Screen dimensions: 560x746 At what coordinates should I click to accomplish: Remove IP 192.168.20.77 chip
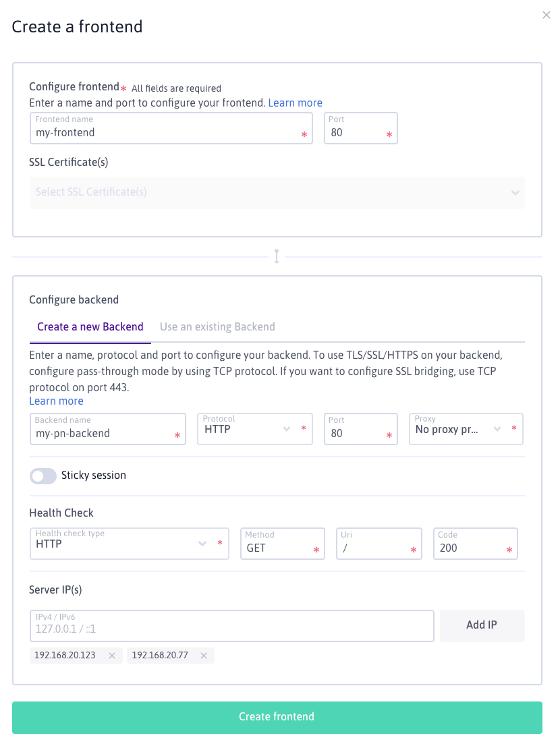click(204, 656)
